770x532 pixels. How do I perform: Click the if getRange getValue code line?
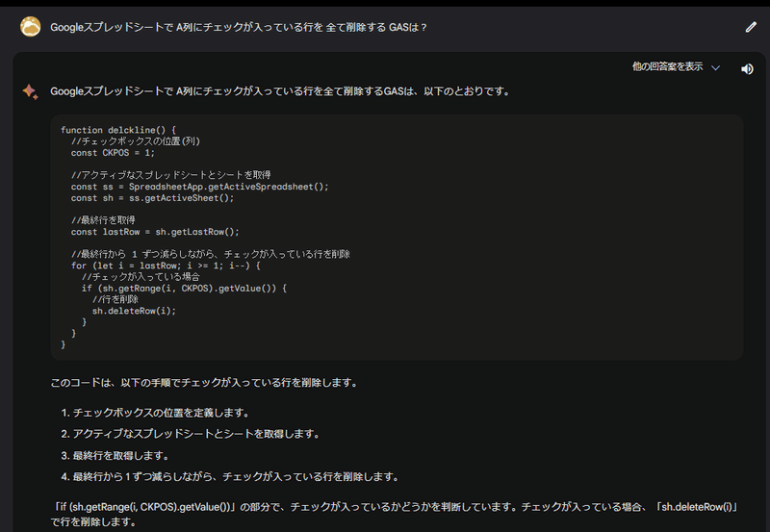184,288
